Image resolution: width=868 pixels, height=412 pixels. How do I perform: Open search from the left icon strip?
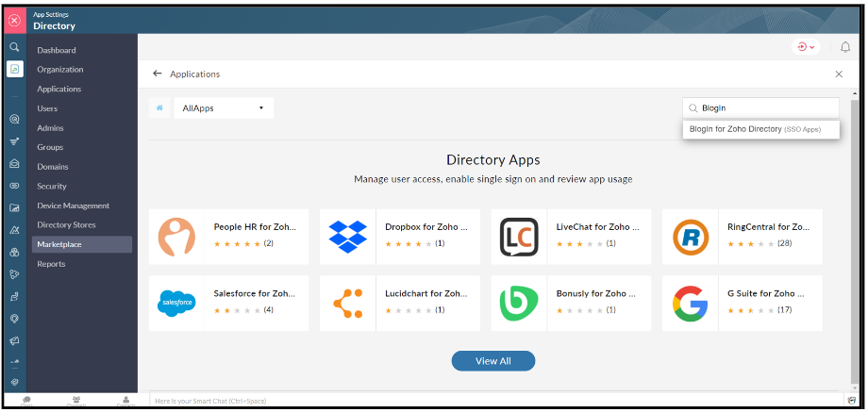(15, 47)
